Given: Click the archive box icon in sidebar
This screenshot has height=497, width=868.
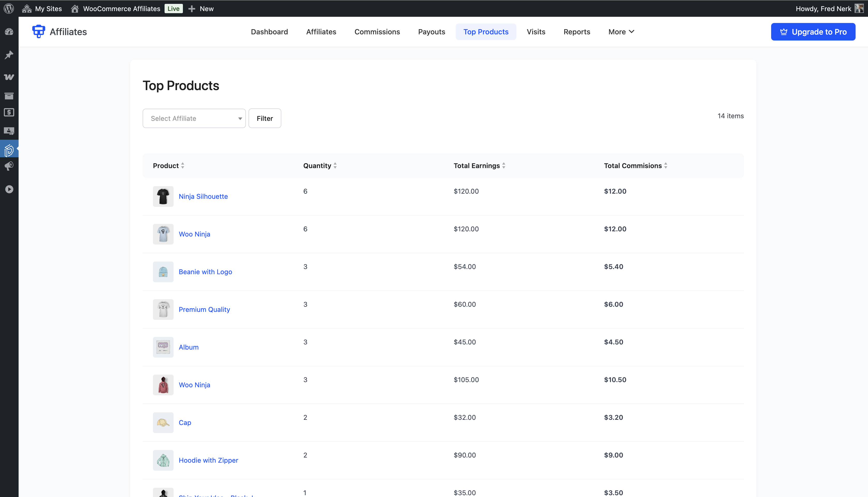Looking at the screenshot, I should 9,96.
